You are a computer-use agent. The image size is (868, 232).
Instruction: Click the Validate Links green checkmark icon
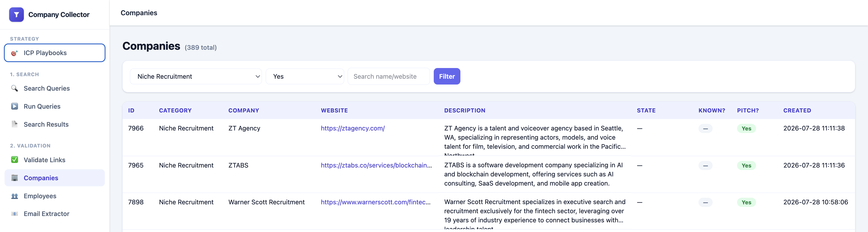pos(14,160)
